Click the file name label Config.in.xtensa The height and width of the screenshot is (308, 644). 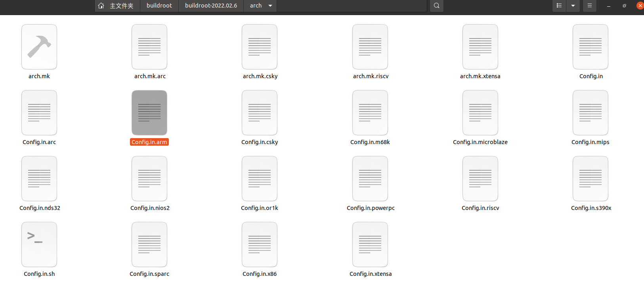click(x=371, y=274)
